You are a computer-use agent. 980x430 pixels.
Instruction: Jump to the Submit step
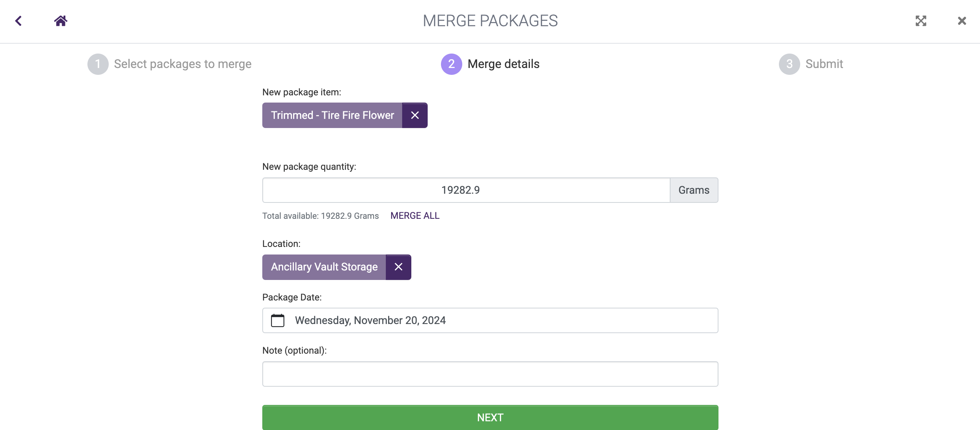click(x=824, y=64)
